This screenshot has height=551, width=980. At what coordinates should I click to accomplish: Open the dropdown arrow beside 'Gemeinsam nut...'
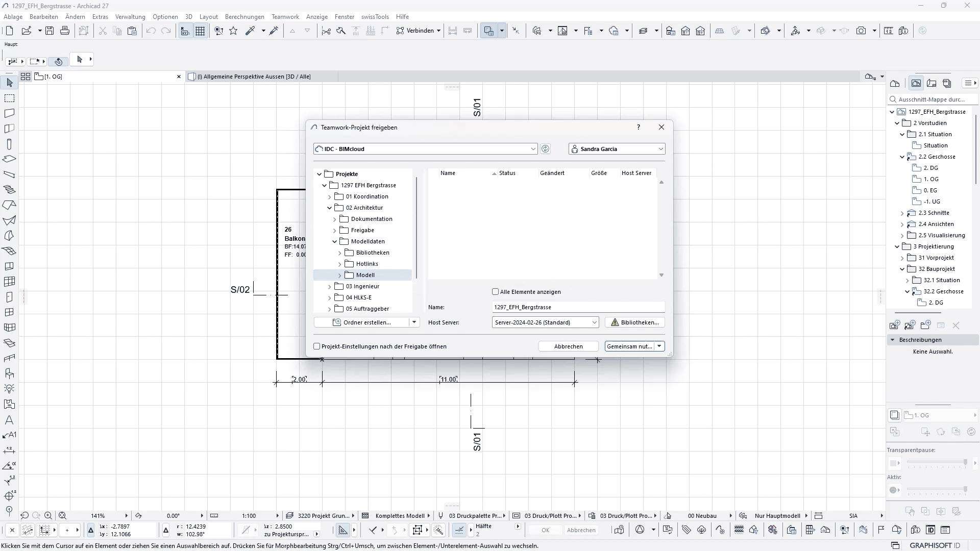[x=659, y=346]
